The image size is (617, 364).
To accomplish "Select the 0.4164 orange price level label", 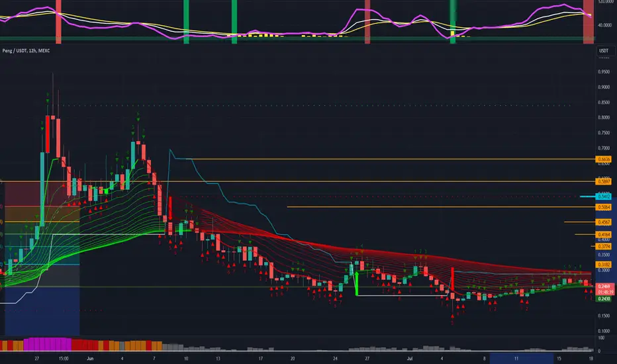I will click(603, 234).
